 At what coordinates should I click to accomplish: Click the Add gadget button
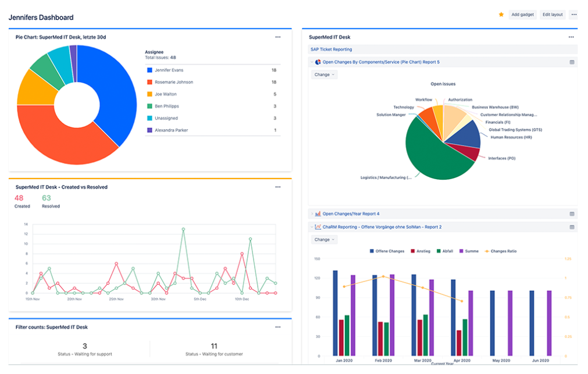pyautogui.click(x=522, y=14)
